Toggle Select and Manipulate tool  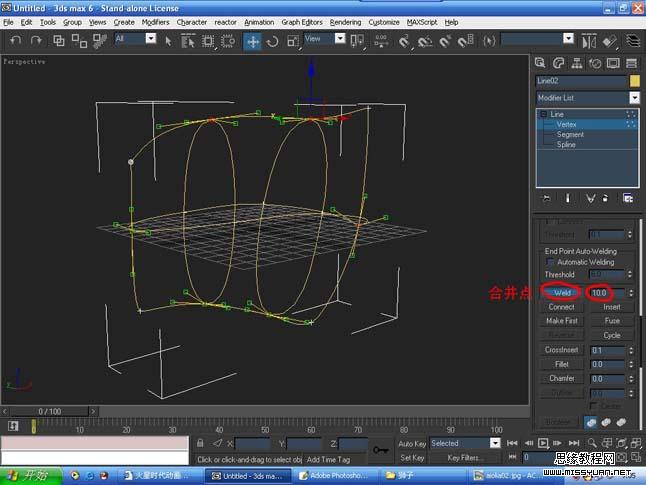pyautogui.click(x=381, y=41)
